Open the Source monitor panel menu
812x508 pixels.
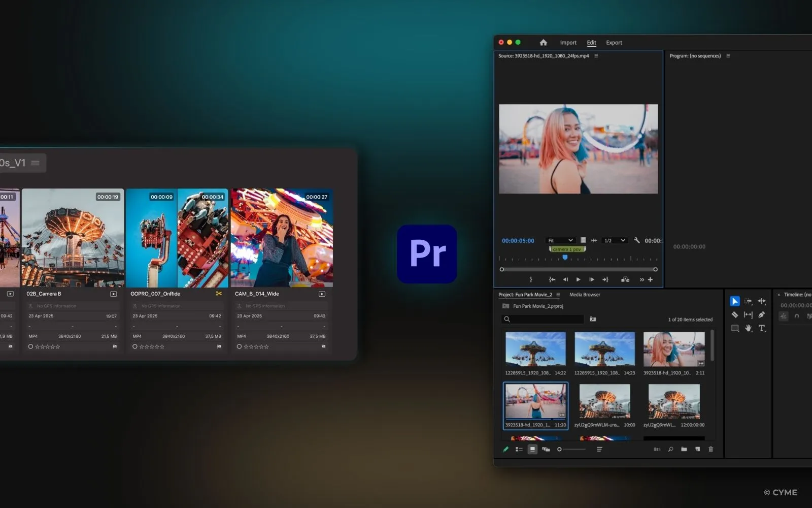(x=596, y=56)
